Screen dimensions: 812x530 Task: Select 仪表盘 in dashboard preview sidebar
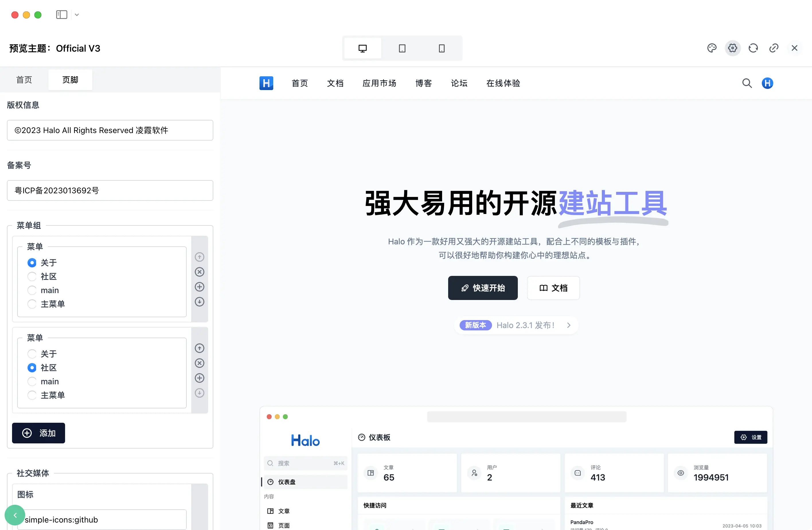pyautogui.click(x=306, y=482)
